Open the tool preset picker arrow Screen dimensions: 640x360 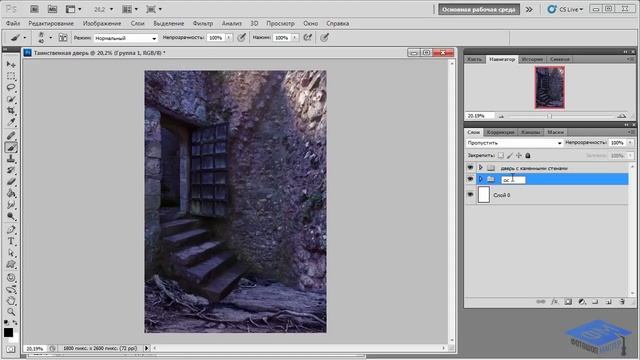click(x=24, y=38)
